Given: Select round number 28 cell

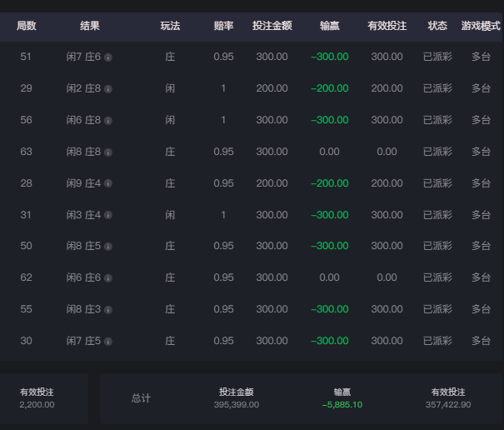Looking at the screenshot, I should [x=26, y=183].
